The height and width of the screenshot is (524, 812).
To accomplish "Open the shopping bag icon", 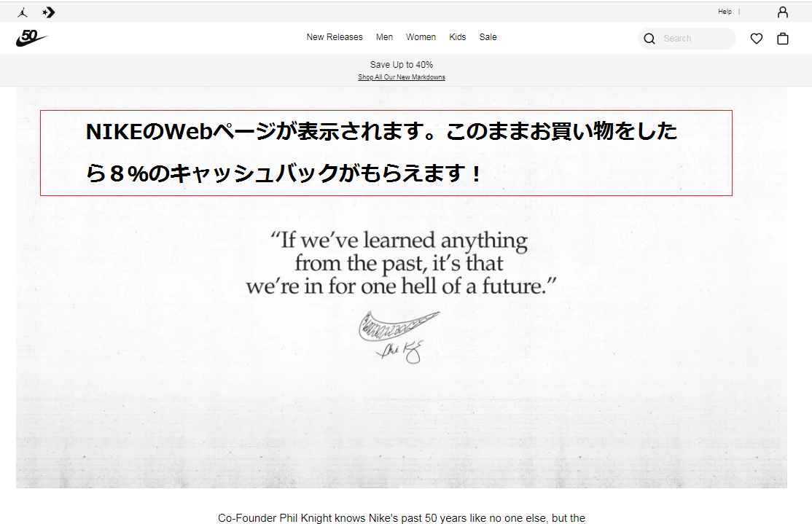I will click(x=783, y=39).
